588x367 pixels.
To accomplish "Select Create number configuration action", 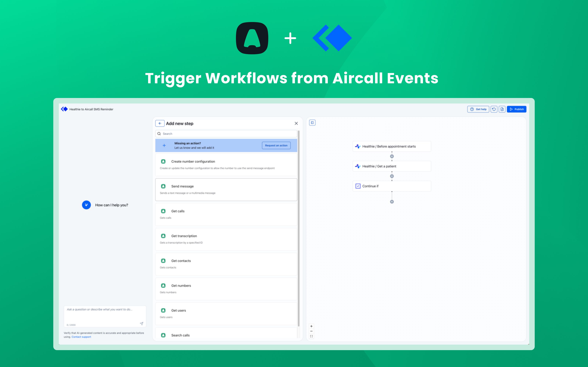I will tap(226, 165).
